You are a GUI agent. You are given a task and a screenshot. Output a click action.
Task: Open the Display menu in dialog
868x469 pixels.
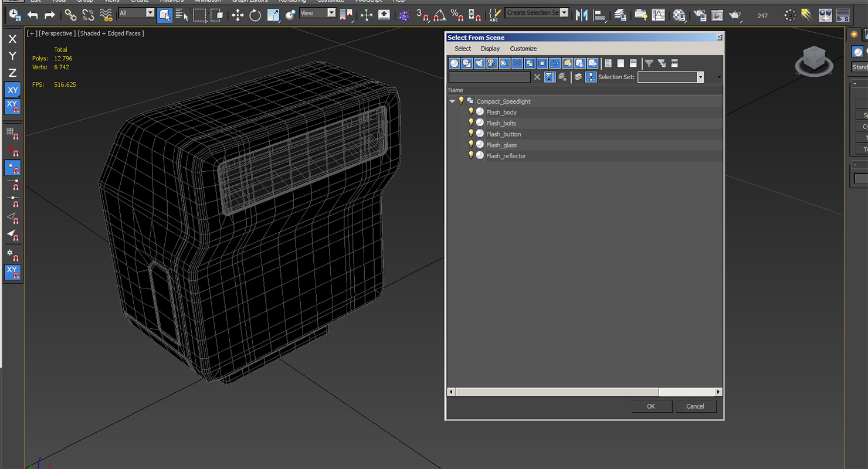[x=490, y=49]
